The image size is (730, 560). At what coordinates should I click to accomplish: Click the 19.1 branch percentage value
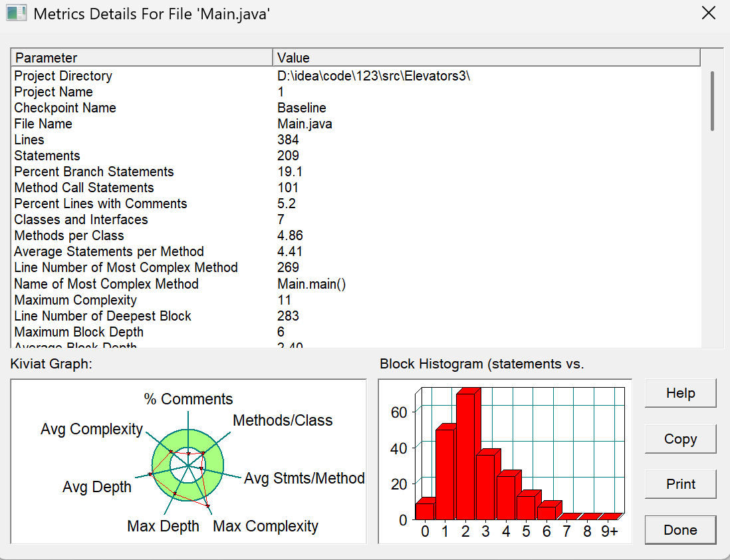coord(290,172)
